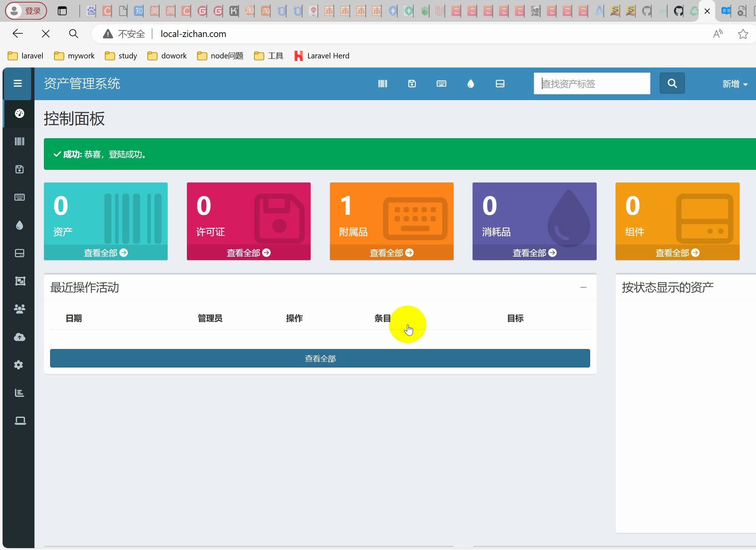This screenshot has width=756, height=550.
Task: Click the 登录 profile button
Action: tap(26, 11)
